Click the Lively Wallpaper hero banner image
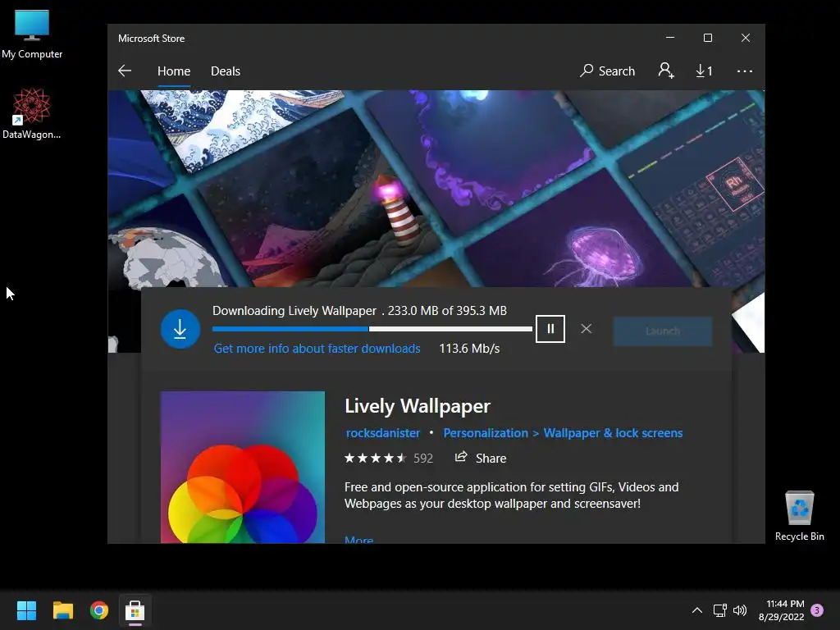 pyautogui.click(x=436, y=189)
